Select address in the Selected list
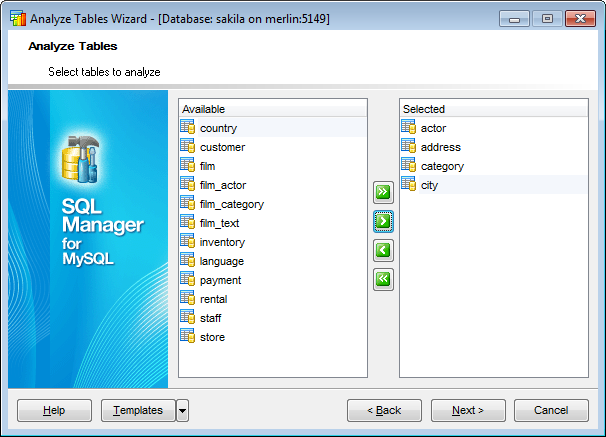606x437 pixels. coord(441,147)
